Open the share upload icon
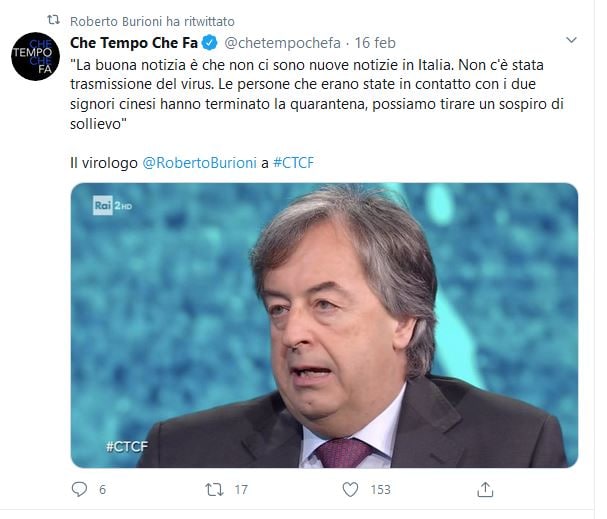The height and width of the screenshot is (519, 607). coord(485,489)
